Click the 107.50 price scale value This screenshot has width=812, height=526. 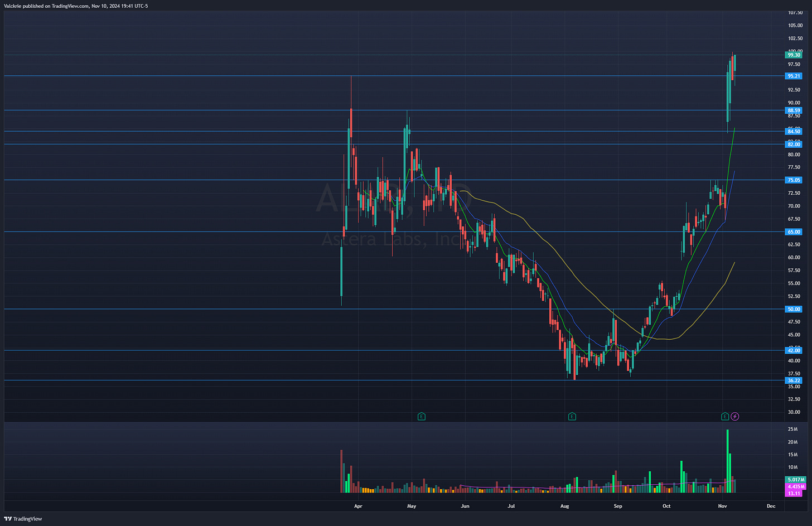click(x=795, y=12)
